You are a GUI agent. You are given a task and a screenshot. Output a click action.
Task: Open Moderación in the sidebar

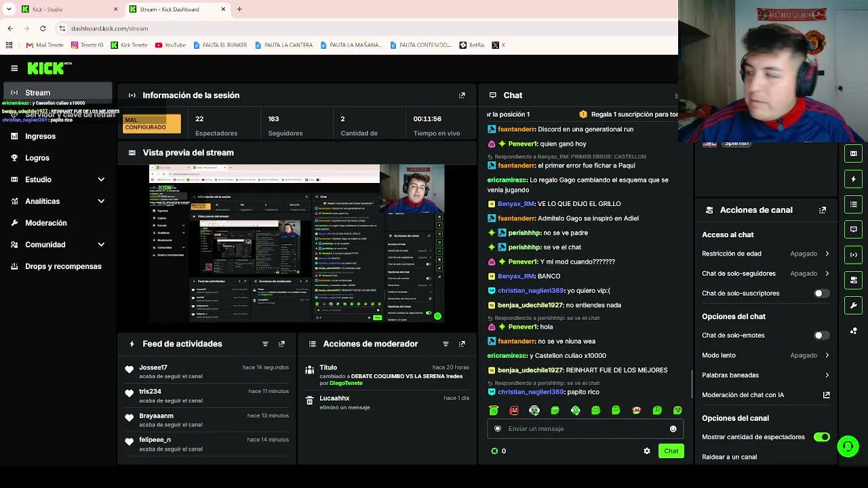click(x=58, y=223)
